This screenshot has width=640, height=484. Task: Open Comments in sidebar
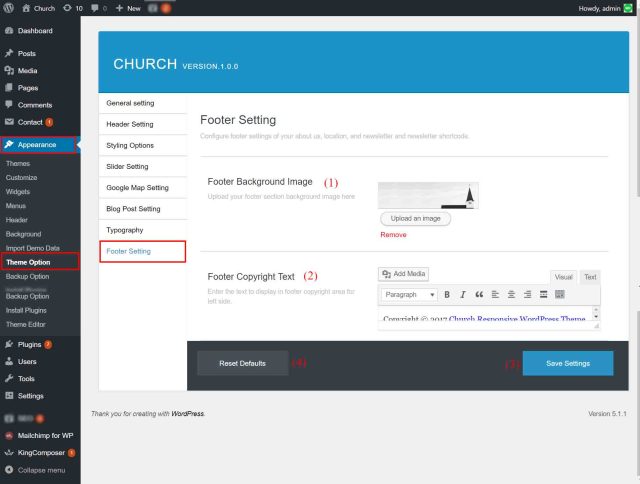(x=40, y=105)
